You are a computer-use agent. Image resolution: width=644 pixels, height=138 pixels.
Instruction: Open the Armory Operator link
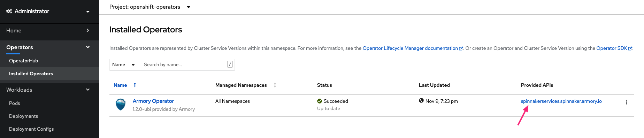(x=153, y=101)
